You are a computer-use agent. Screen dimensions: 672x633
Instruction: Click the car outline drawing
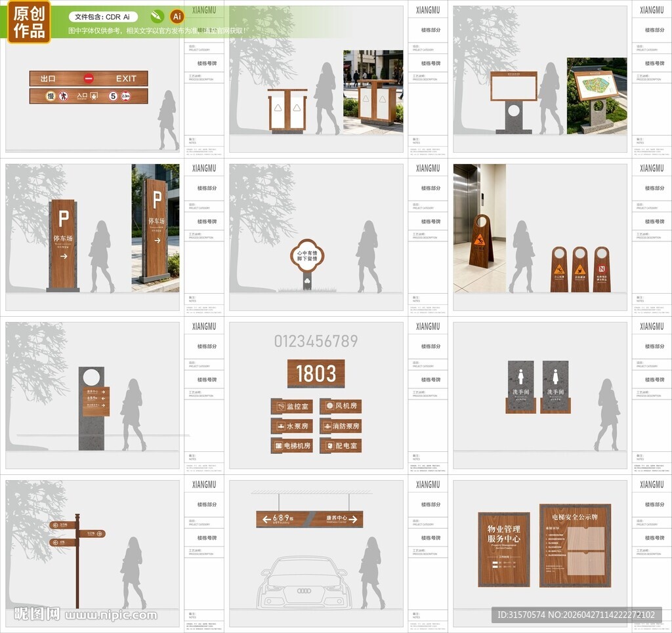coord(304,582)
